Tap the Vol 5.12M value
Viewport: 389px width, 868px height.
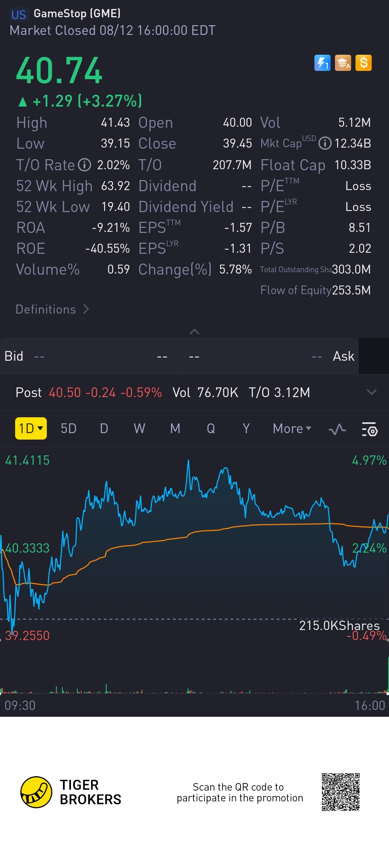tap(354, 122)
